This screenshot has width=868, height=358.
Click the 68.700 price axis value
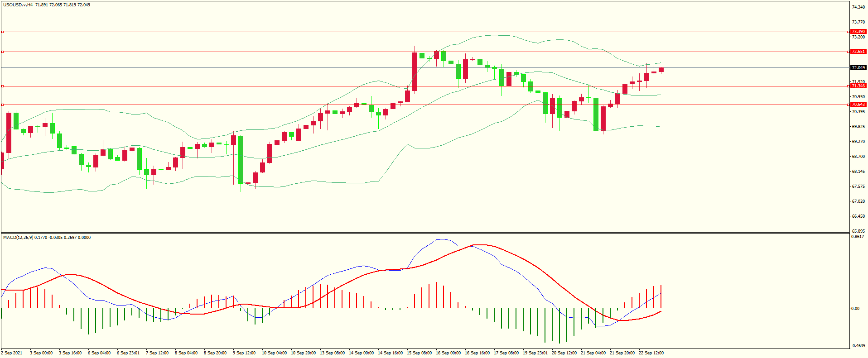point(858,157)
